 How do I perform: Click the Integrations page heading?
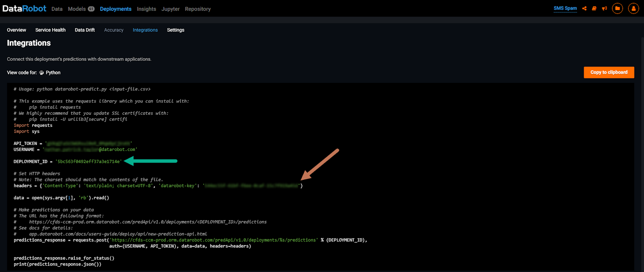(29, 43)
